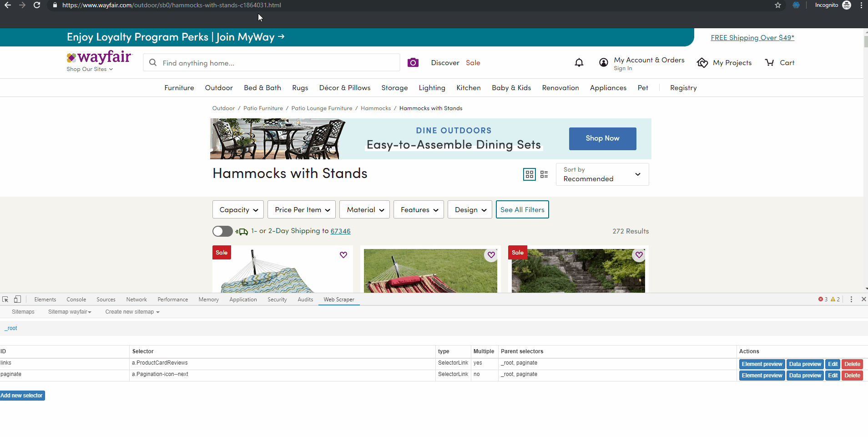Viewport: 868px width, 437px height.
Task: Select the inspect element tool in DevTools
Action: 5,299
